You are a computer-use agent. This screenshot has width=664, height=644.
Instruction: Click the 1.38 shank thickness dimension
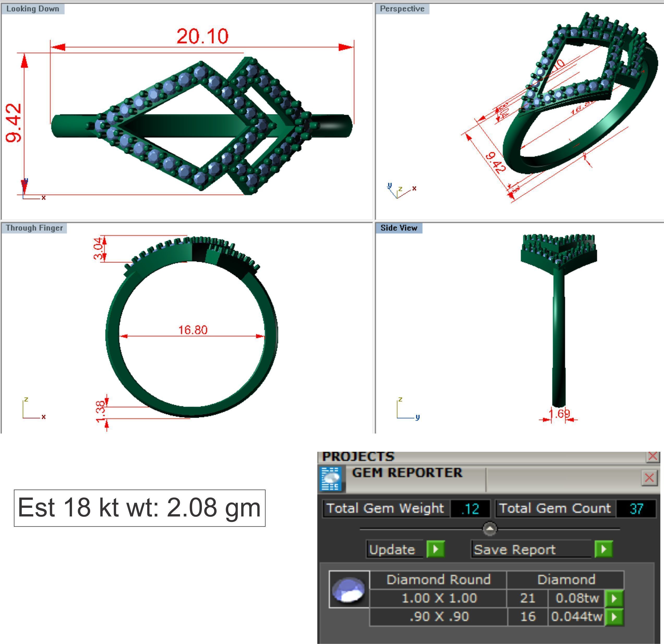coord(101,412)
